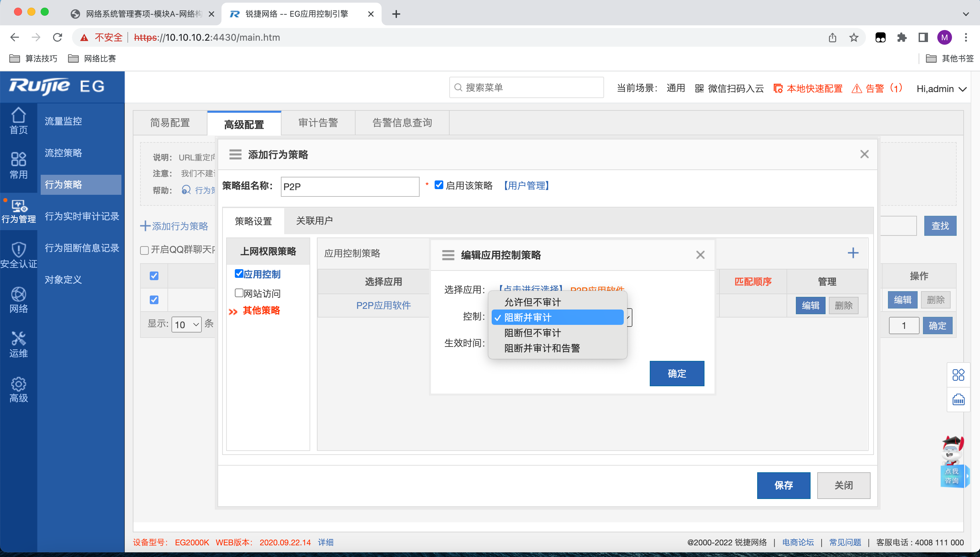This screenshot has width=980, height=557.
Task: Open 行为阻断信息记录 menu item
Action: [x=82, y=248]
